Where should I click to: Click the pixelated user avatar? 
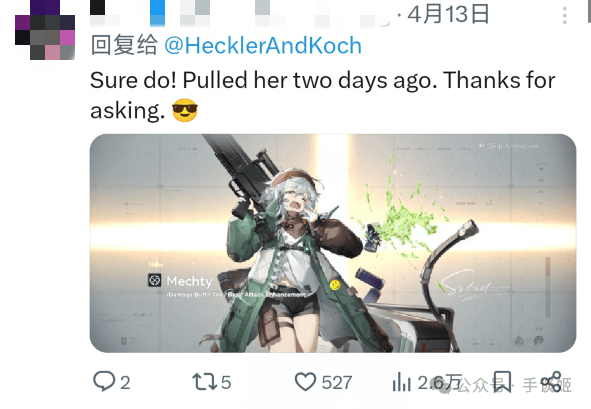pyautogui.click(x=45, y=30)
